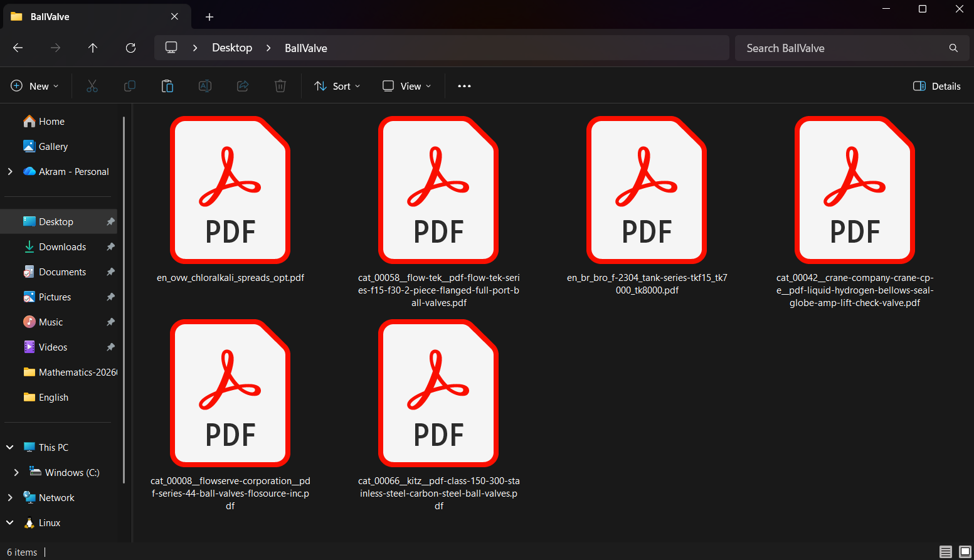The height and width of the screenshot is (560, 974).
Task: Click the Copy icon in toolbar
Action: pos(130,86)
